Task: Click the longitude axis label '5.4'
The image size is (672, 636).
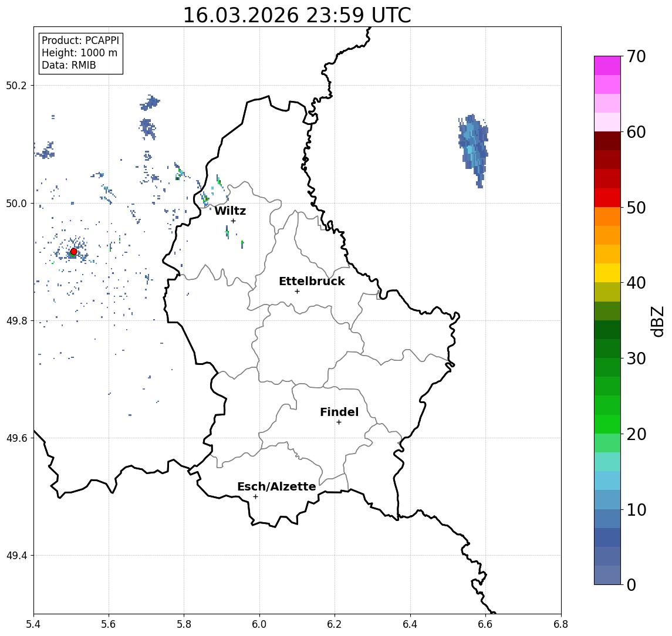Action: pos(33,624)
